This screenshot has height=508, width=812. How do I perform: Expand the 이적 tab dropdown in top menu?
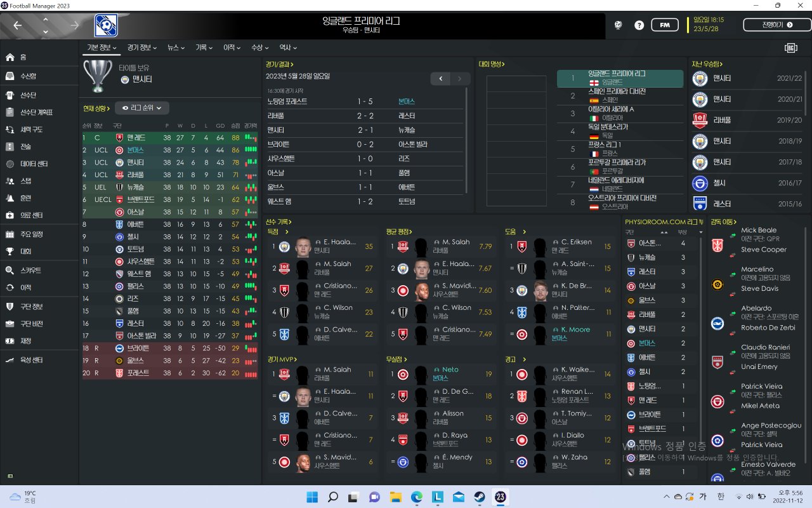[232, 48]
